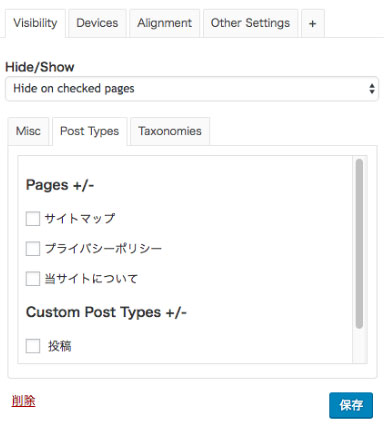This screenshot has width=385, height=428.
Task: Click the プライバシーポリシー label text
Action: 103,249
